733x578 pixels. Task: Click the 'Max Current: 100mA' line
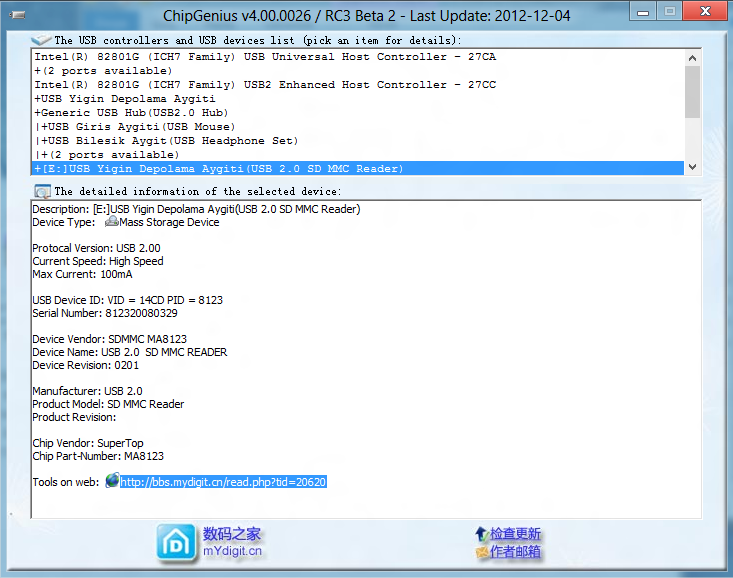pyautogui.click(x=82, y=274)
